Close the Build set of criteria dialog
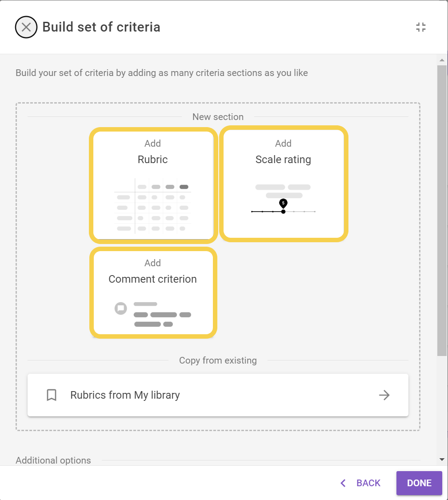Screen dimensions: 448x500 tap(26, 27)
